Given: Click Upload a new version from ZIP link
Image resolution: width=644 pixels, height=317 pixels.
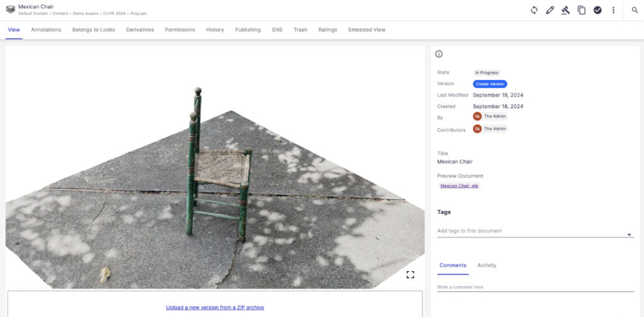Looking at the screenshot, I should pos(215,308).
